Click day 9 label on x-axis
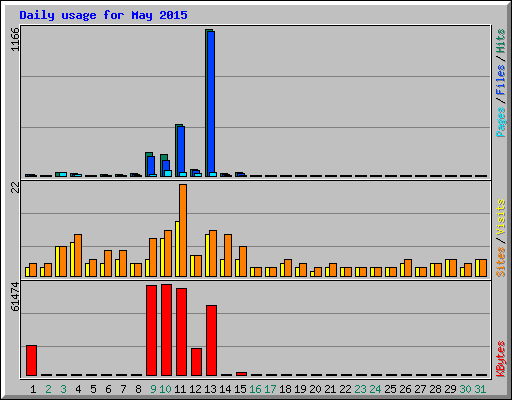This screenshot has height=400, width=512. [x=153, y=389]
